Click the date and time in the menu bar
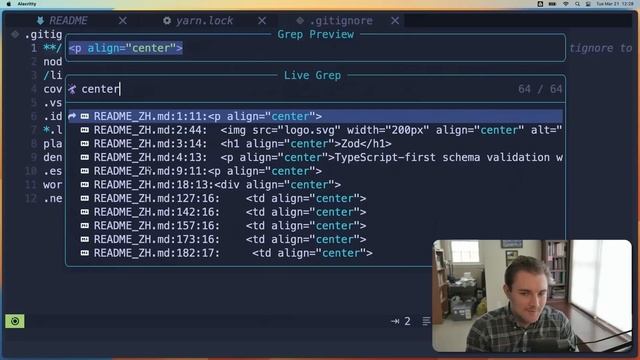Screen dimensions: 640x360 pos(615,4)
